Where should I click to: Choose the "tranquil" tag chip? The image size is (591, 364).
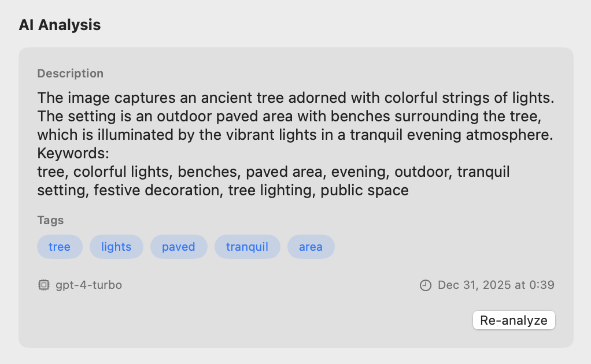247,247
